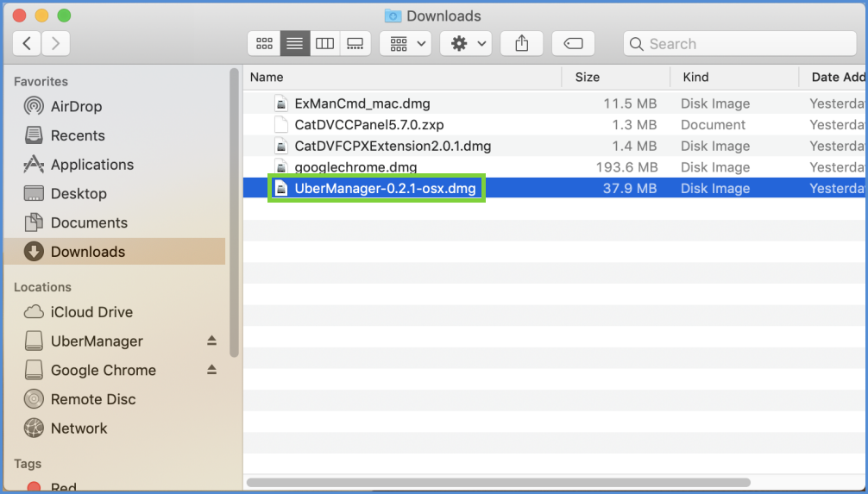The image size is (868, 494).
Task: Eject the UberManager volume
Action: click(x=211, y=341)
